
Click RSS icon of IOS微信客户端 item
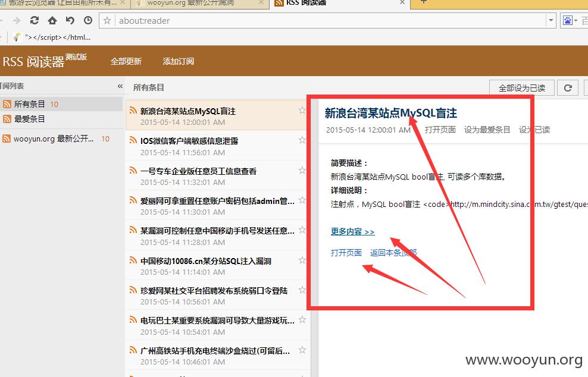[x=133, y=140]
